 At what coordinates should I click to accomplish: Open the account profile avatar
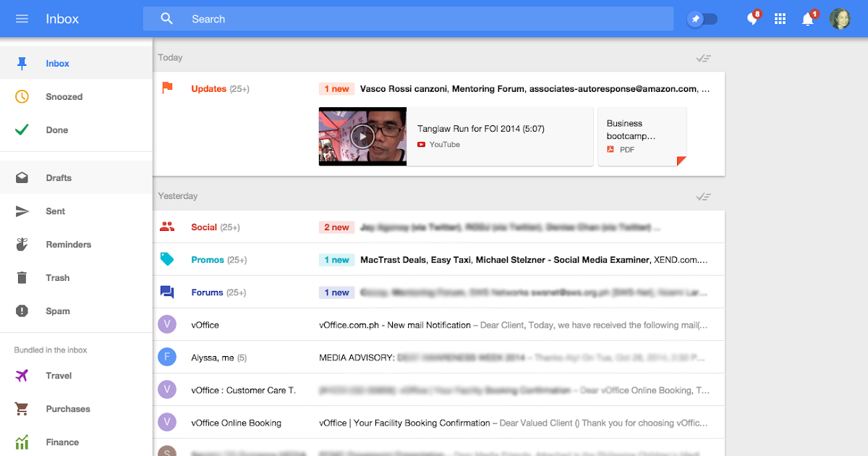tap(840, 19)
